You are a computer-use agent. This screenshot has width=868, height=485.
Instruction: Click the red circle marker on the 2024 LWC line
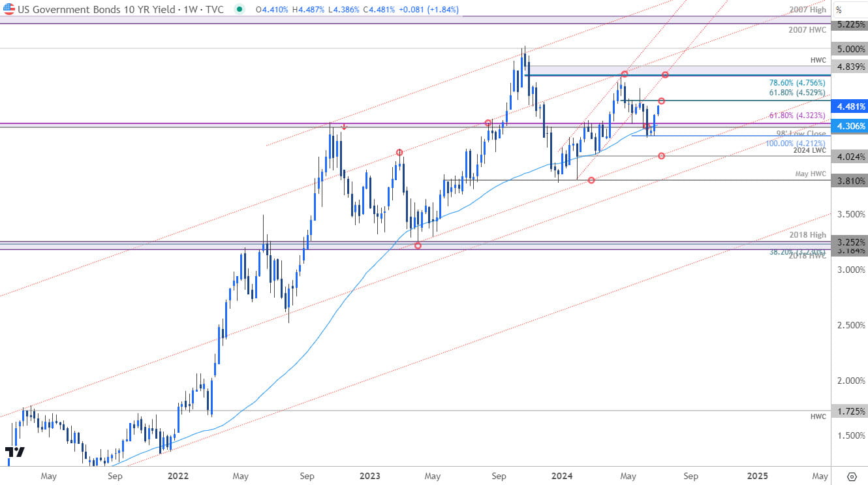point(662,156)
